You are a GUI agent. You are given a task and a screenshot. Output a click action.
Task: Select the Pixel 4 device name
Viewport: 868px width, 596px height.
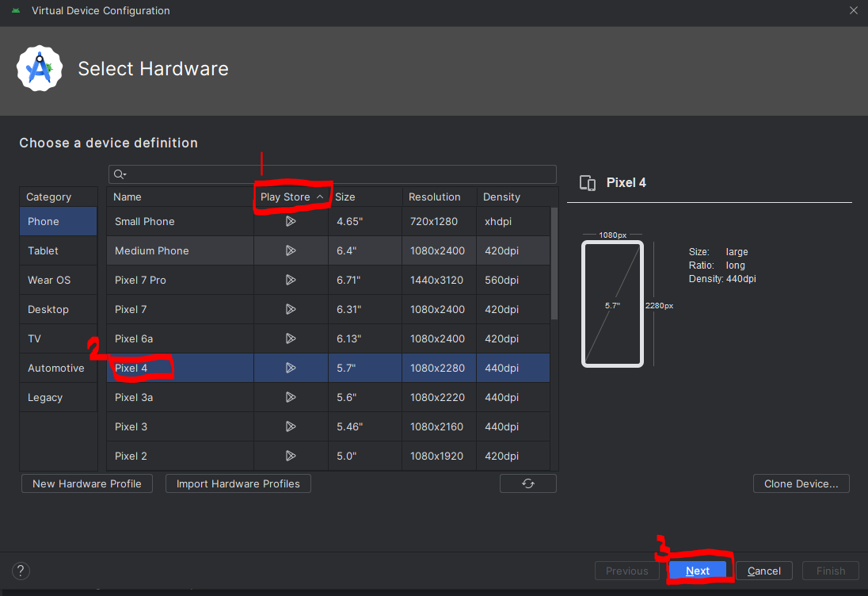(x=131, y=369)
